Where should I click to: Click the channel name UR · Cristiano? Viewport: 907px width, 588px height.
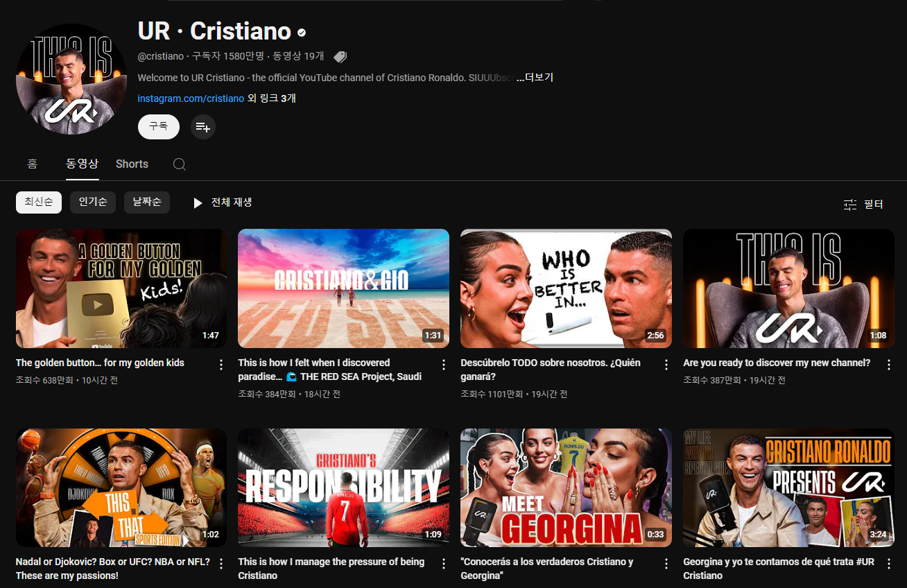tap(214, 31)
